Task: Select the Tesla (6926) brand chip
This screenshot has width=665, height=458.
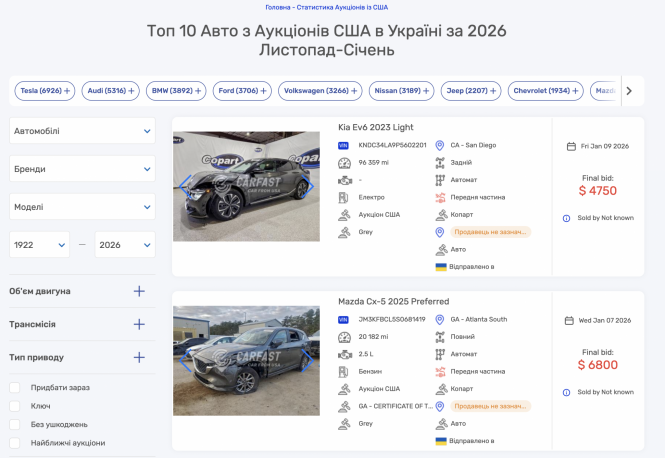Action: 44,91
